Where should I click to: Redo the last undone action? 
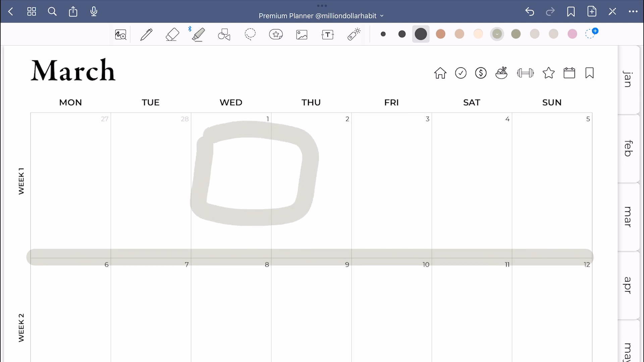point(550,12)
